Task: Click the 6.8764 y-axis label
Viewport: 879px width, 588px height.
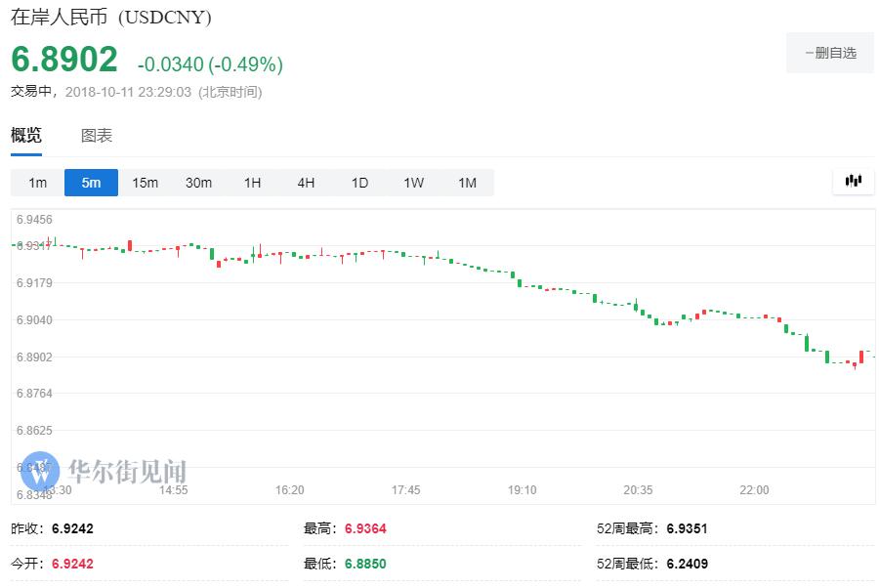Action: [x=34, y=394]
